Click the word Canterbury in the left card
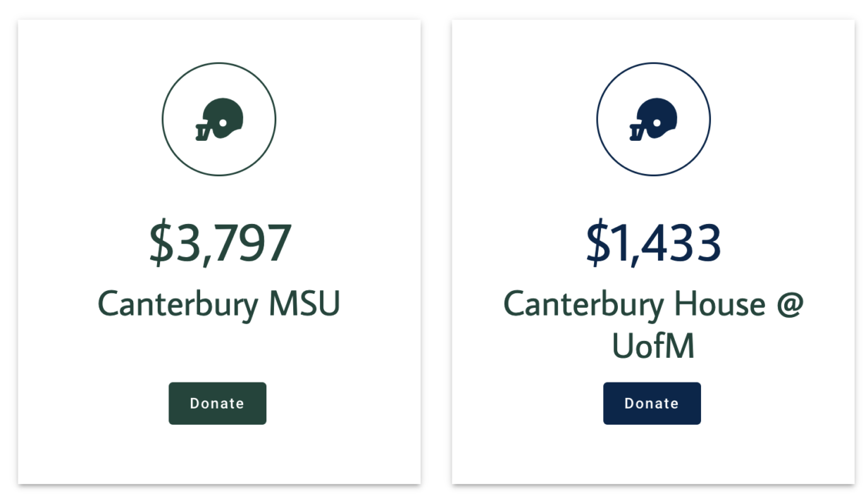 (x=178, y=304)
